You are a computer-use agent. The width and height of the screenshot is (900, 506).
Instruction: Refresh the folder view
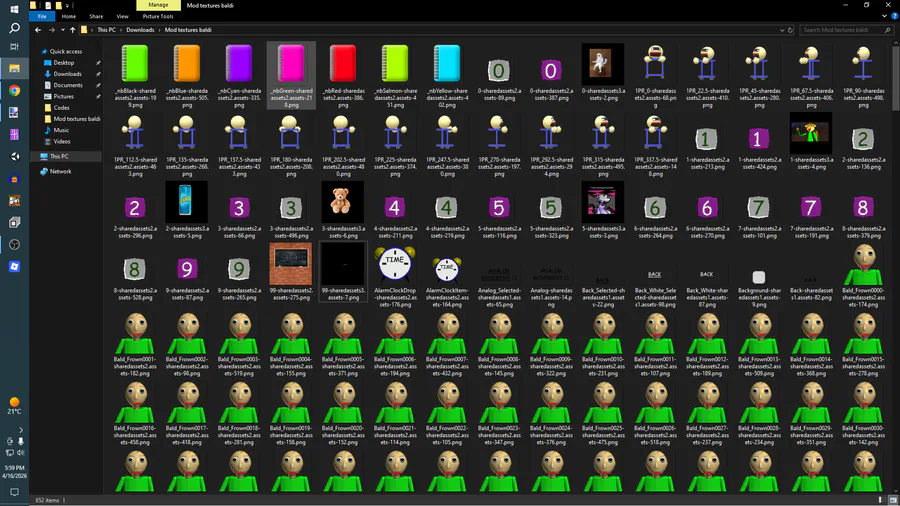tap(790, 30)
